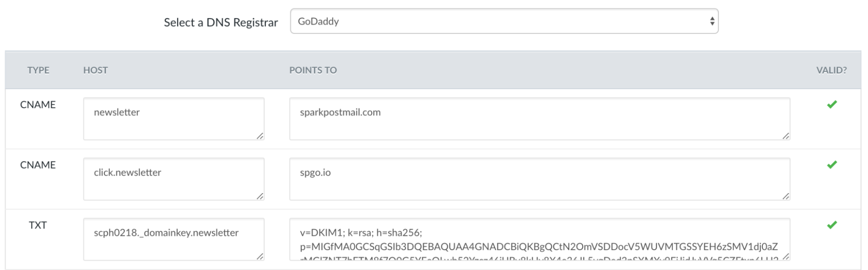Click the resize handle of spgo.io field
This screenshot has width=868, height=270.
(x=786, y=197)
